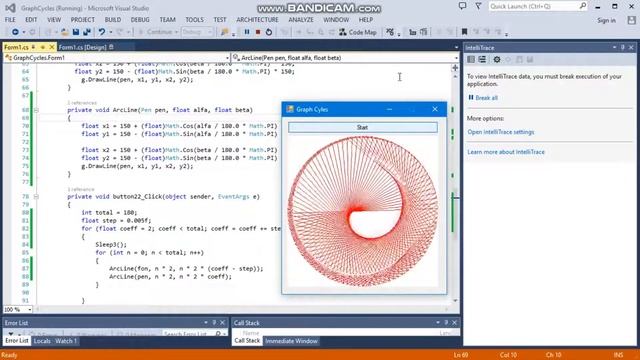
Task: Open file using the folder toolbar icon
Action: tap(65, 32)
